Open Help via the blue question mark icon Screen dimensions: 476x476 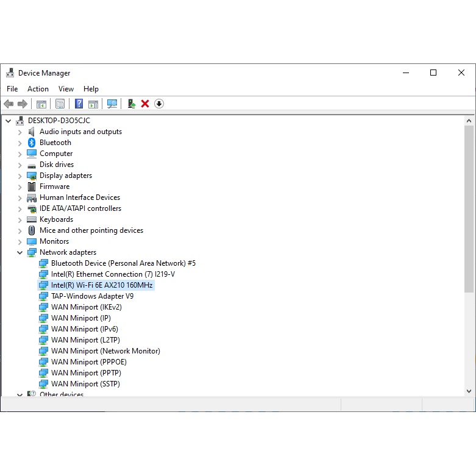coord(79,104)
